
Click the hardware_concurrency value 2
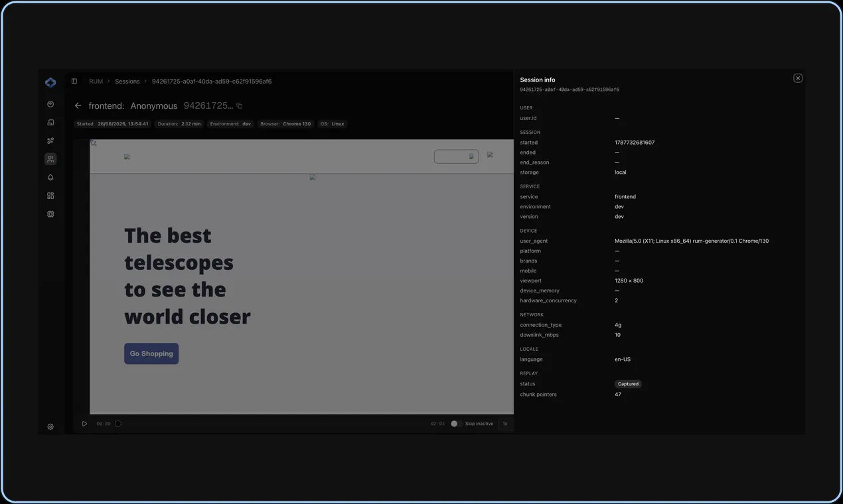(616, 301)
